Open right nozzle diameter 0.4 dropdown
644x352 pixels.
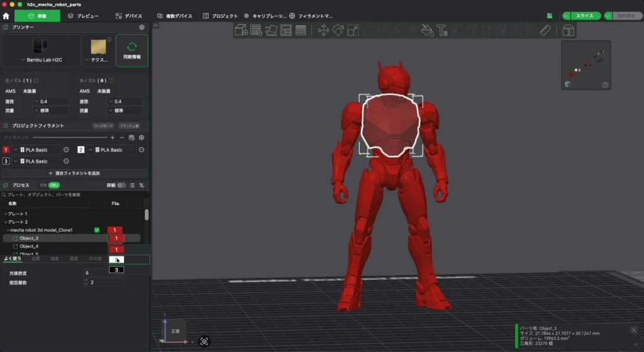[125, 101]
